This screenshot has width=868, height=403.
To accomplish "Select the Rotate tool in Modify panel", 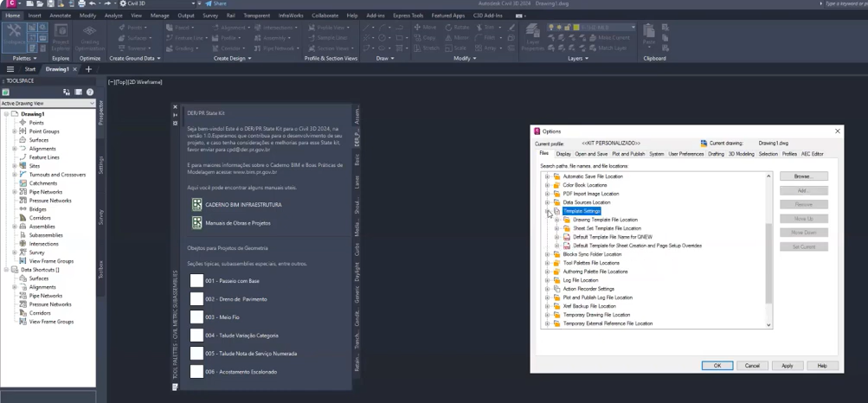I will (457, 27).
